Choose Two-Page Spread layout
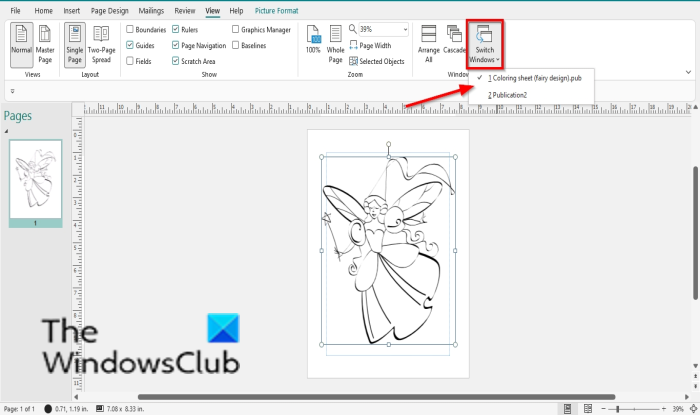This screenshot has height=415, width=700. tap(101, 45)
